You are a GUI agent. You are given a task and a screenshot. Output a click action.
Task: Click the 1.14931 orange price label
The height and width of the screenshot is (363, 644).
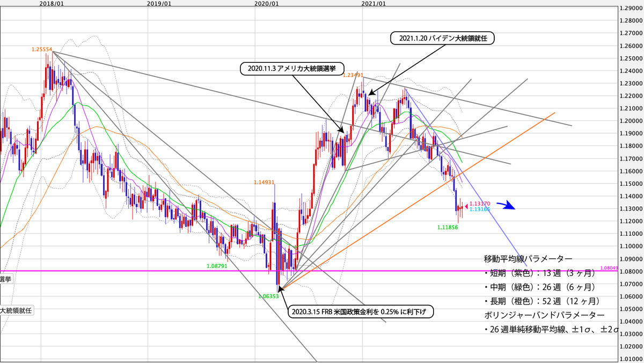(x=265, y=183)
